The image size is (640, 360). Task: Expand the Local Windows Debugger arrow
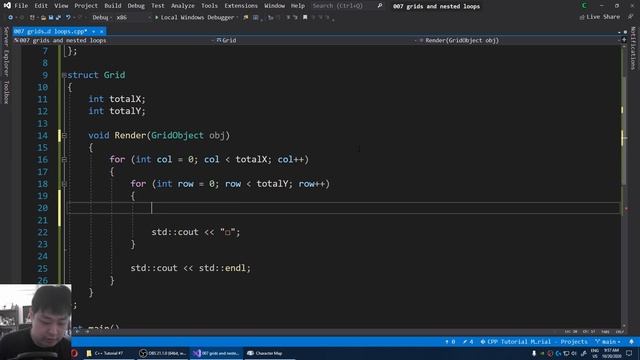[x=237, y=18]
